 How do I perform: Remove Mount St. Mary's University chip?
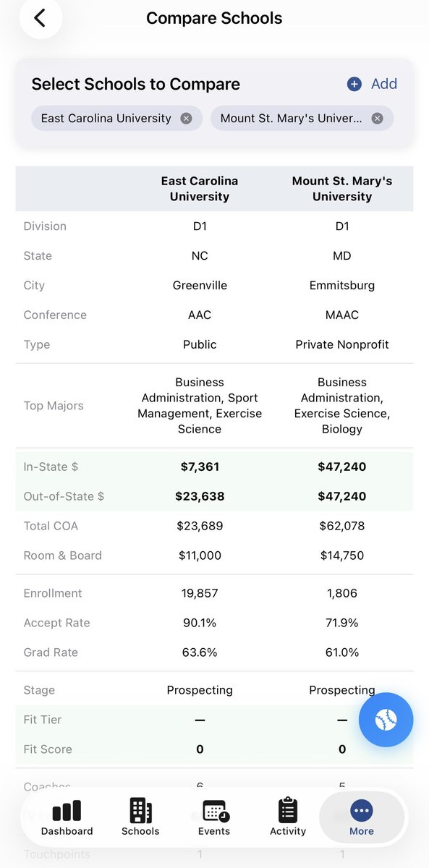(377, 119)
